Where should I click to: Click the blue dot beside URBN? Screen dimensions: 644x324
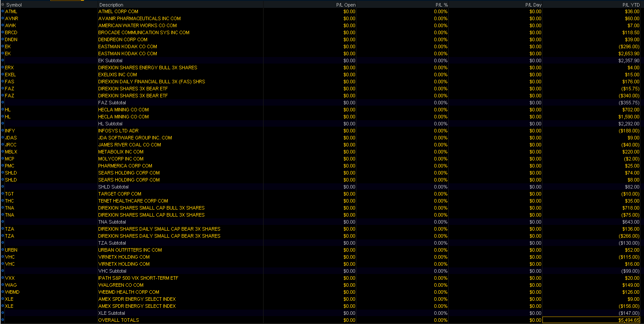[3, 250]
